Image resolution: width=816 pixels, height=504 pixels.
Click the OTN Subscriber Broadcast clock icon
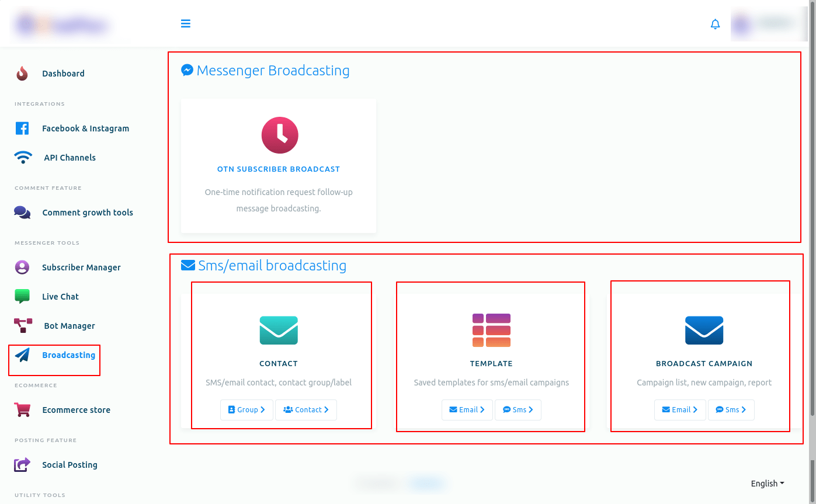(x=279, y=135)
